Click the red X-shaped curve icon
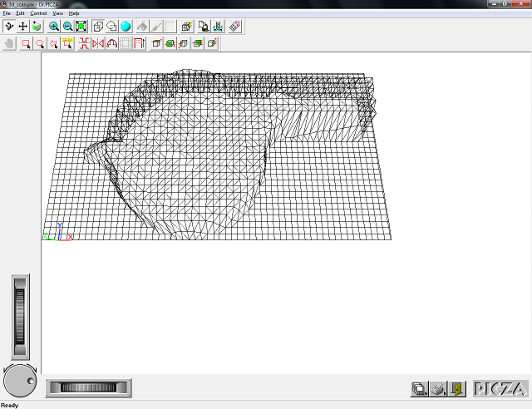Viewport: 532px width, 409px height. 84,43
